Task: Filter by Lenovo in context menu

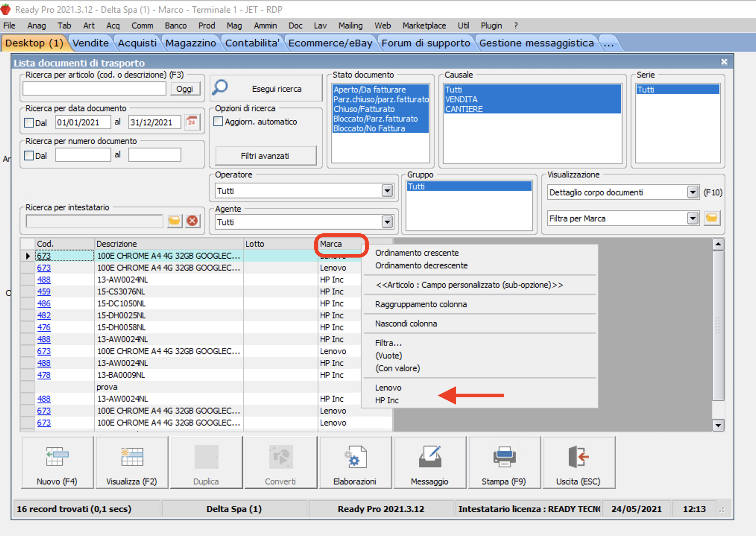Action: (388, 388)
